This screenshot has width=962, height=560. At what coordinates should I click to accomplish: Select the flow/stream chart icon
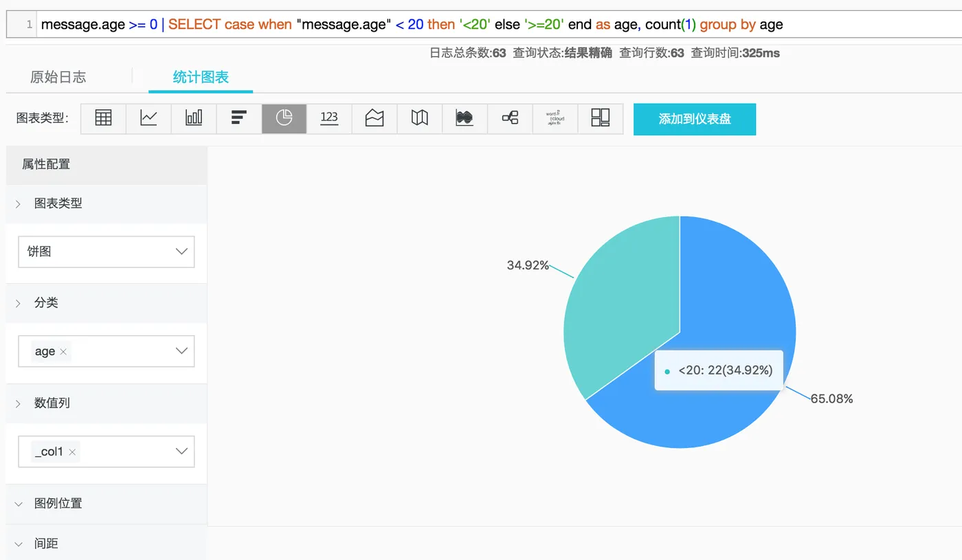pyautogui.click(x=465, y=118)
